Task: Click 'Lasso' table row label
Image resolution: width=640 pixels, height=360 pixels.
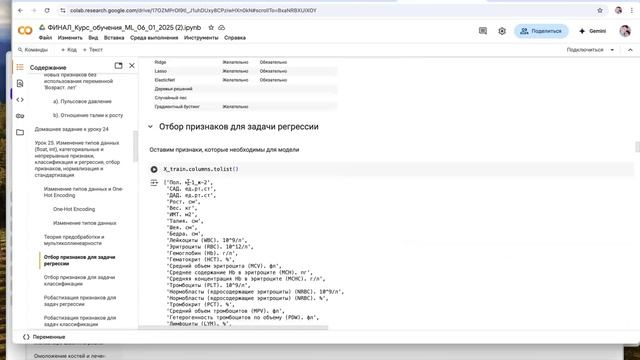Action: (x=160, y=71)
